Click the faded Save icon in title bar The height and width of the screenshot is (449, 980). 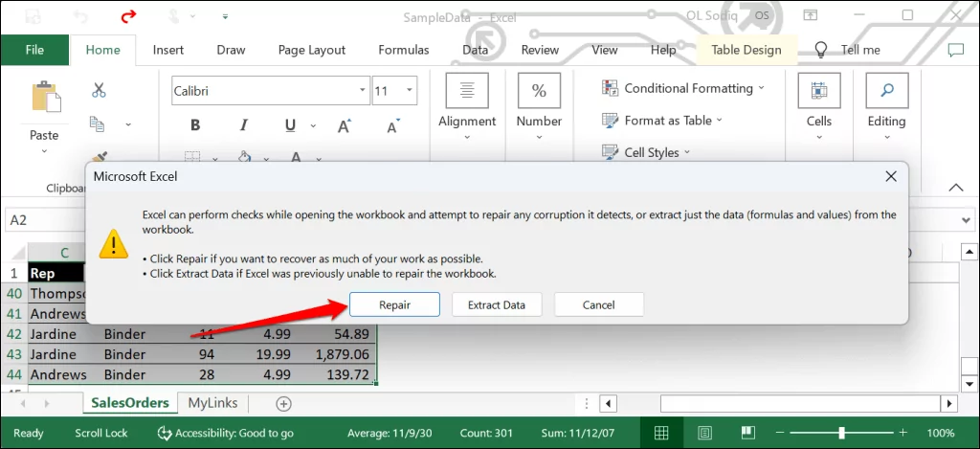[35, 16]
